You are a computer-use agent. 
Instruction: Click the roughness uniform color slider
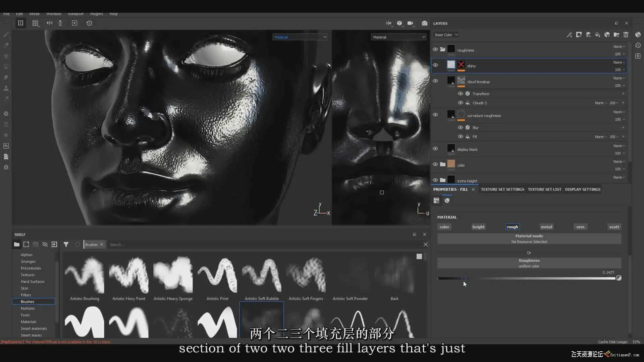coord(527,278)
